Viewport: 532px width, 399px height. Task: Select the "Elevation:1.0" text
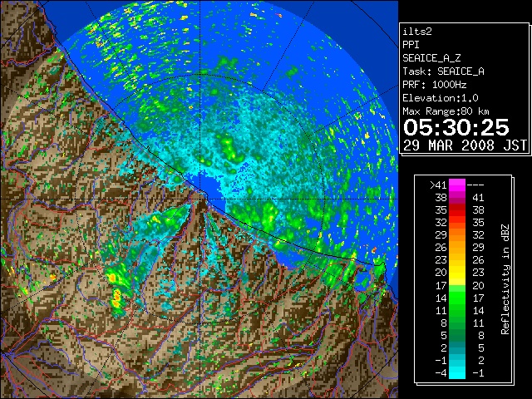(441, 98)
